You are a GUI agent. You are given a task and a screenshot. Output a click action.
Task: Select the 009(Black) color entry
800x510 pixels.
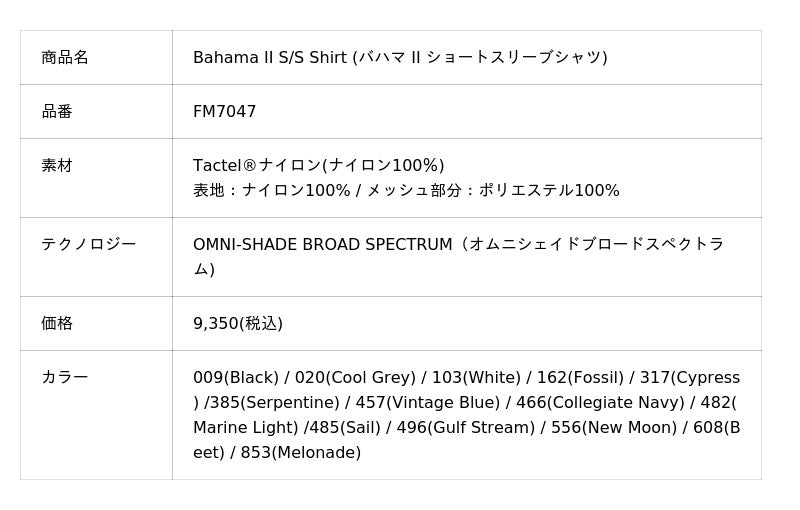tap(236, 378)
